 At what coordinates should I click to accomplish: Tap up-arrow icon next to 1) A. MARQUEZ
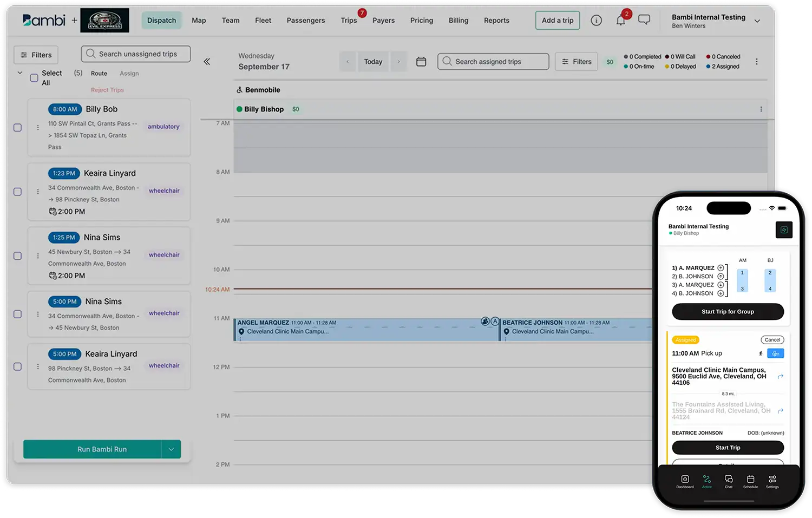coord(721,268)
